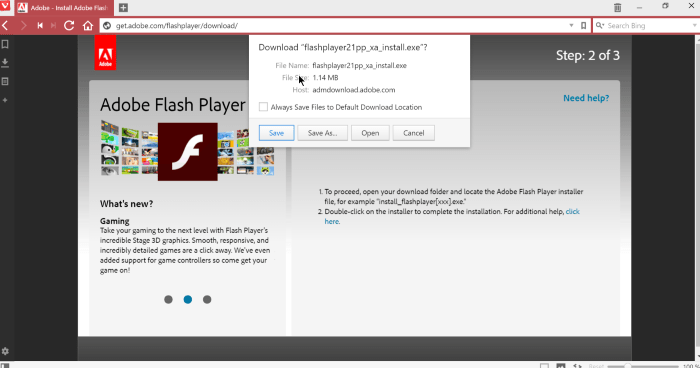
Task: Open the Vivaldi menu icon
Action: tap(5, 6)
